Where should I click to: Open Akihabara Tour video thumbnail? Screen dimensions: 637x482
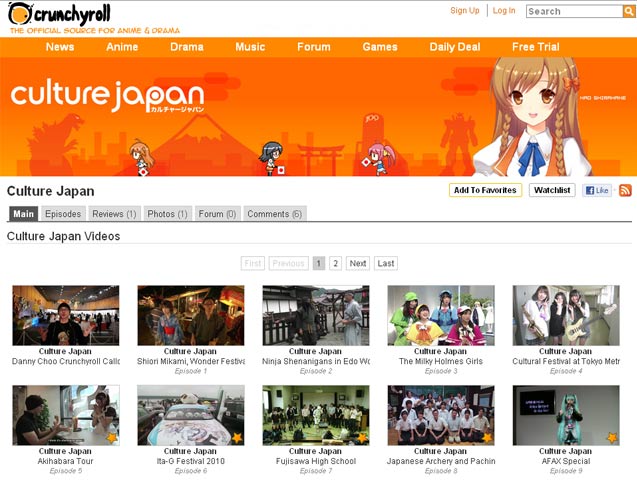[66, 415]
